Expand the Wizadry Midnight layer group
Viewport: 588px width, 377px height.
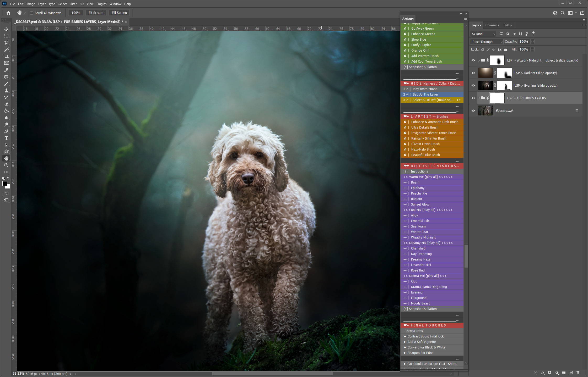point(479,60)
